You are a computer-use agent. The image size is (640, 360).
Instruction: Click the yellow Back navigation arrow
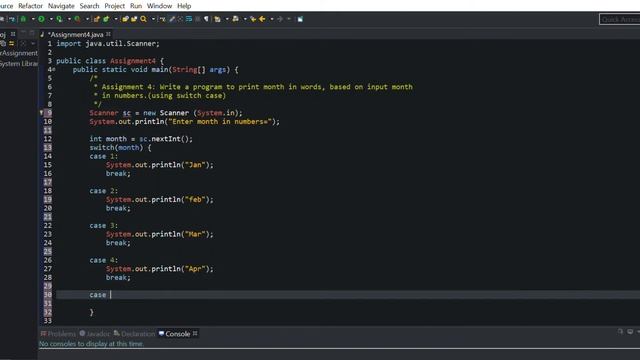coord(262,19)
